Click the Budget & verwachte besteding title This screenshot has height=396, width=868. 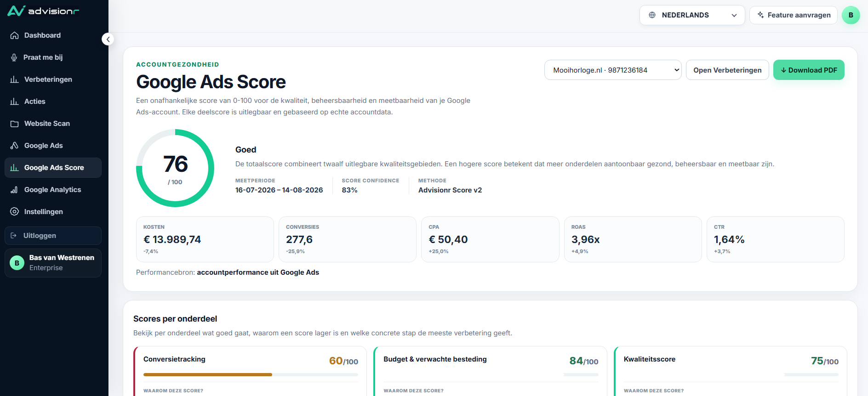point(435,359)
